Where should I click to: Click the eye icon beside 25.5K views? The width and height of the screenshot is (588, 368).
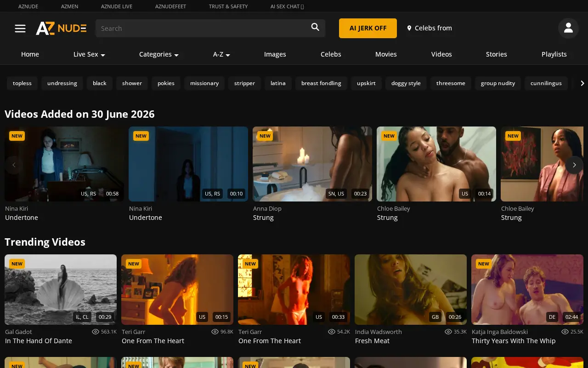coord(565,332)
